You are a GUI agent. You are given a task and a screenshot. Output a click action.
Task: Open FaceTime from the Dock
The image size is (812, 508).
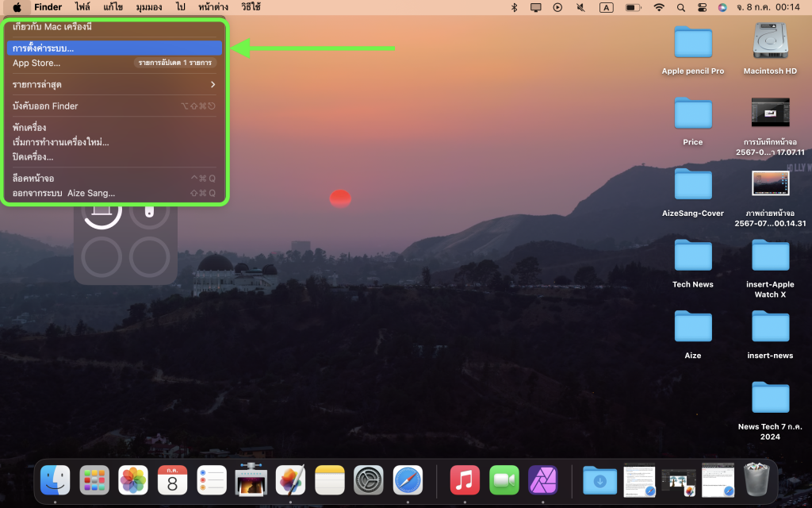point(504,479)
